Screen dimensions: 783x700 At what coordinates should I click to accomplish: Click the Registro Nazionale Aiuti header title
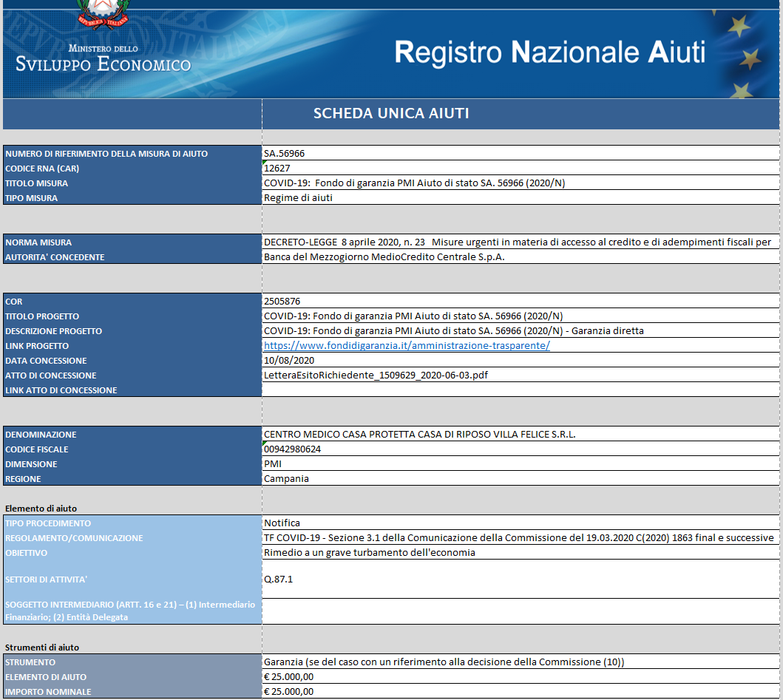coord(550,52)
